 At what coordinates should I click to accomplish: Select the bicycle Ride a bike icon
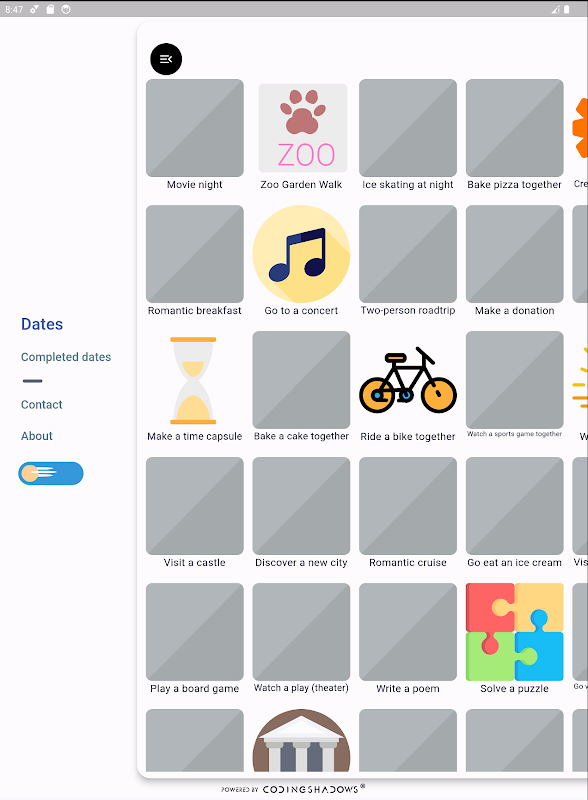pos(408,380)
